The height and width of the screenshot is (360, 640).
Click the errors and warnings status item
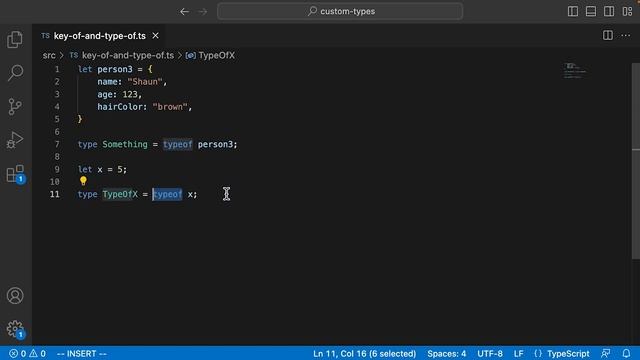click(27, 353)
